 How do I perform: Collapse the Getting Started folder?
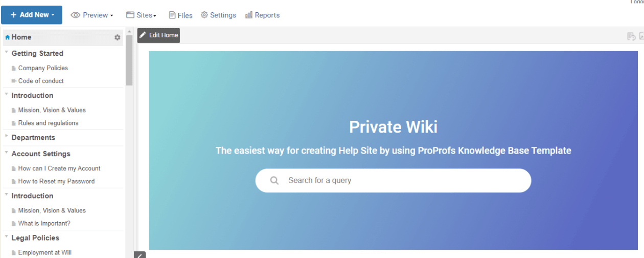click(x=7, y=53)
